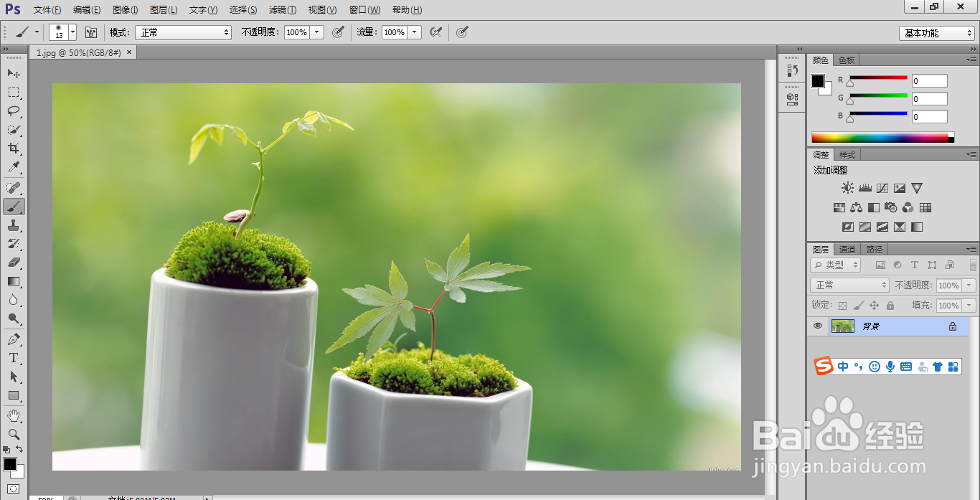The width and height of the screenshot is (980, 500).
Task: Select the Pen tool
Action: click(14, 339)
